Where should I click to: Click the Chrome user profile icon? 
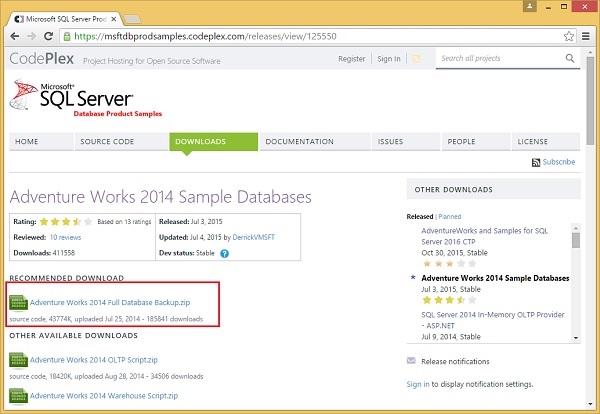[x=530, y=6]
